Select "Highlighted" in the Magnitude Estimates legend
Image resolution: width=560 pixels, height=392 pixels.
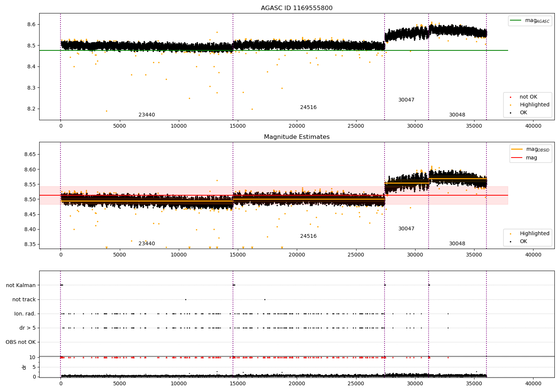coord(535,234)
